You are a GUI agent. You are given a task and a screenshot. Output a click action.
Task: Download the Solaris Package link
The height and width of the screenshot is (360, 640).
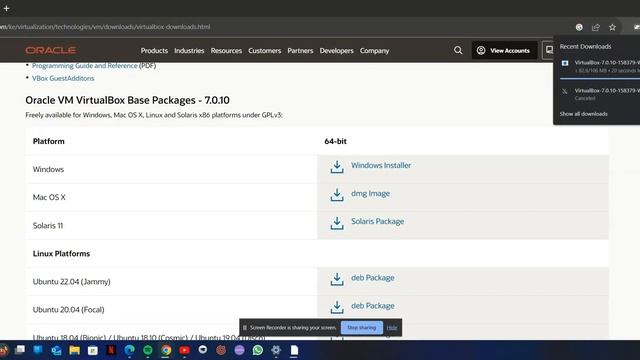click(378, 221)
